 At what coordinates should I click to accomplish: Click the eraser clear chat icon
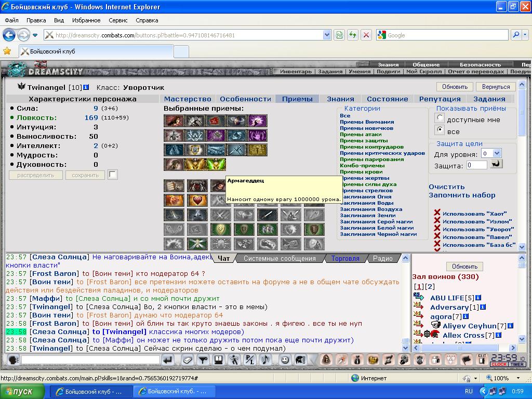187,360
